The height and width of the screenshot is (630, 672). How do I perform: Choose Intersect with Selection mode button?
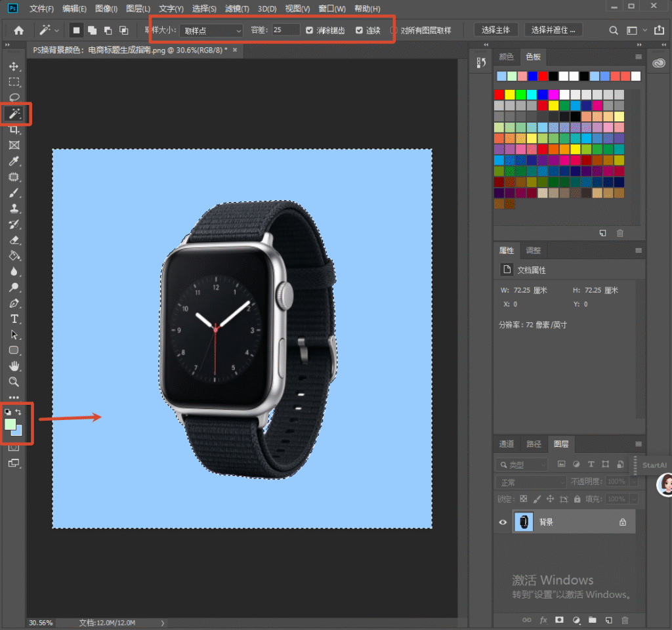(124, 30)
